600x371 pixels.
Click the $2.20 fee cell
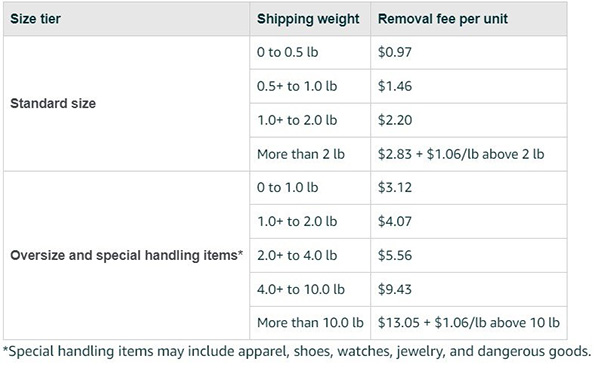click(469, 120)
